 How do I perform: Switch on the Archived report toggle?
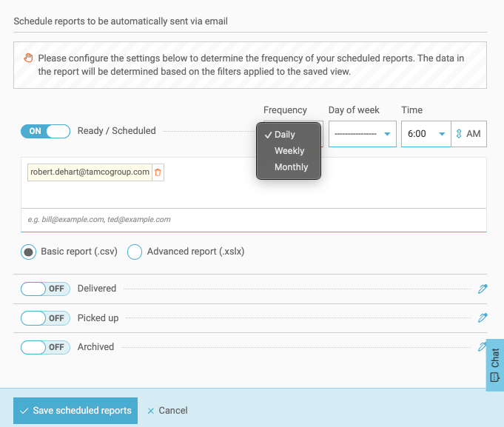(x=45, y=346)
